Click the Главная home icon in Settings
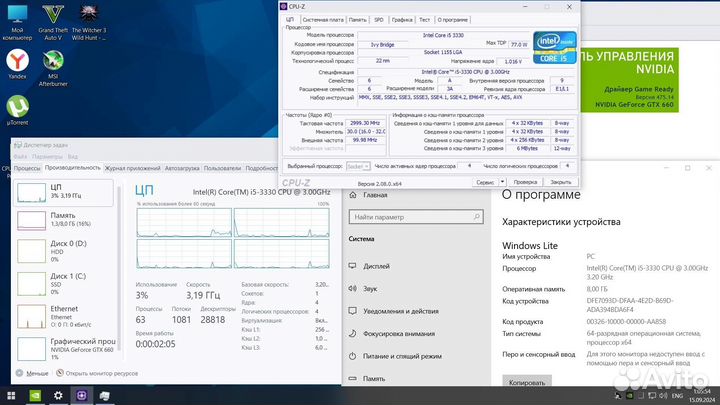 (x=354, y=197)
